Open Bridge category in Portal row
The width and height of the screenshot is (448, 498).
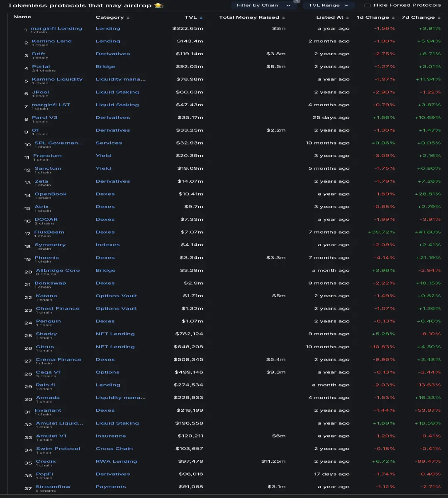[105, 66]
